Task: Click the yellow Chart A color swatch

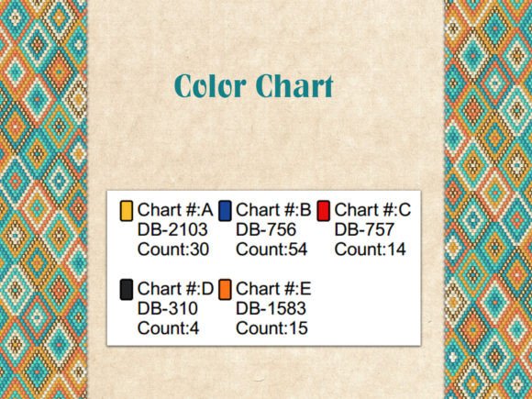Action: [x=127, y=211]
